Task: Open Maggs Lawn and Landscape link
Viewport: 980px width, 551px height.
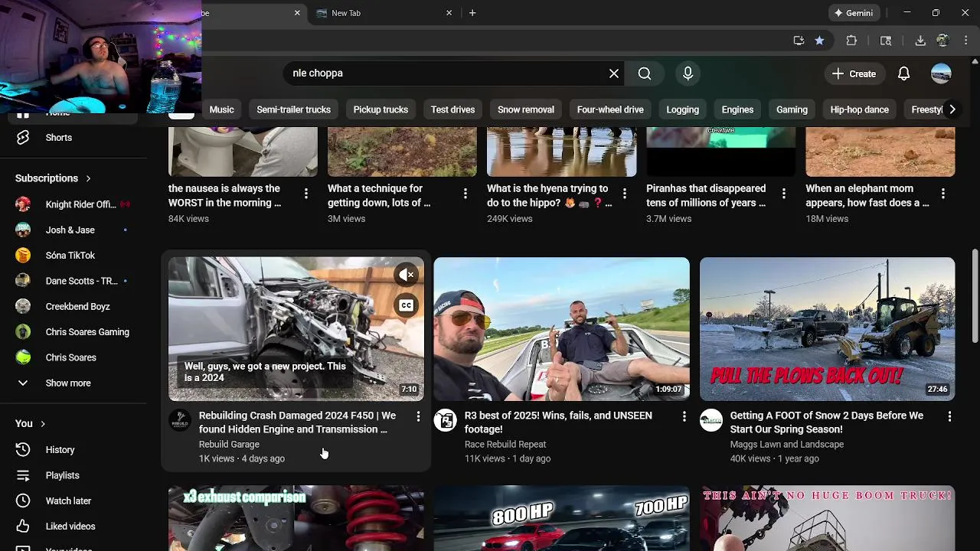Action: pos(787,445)
